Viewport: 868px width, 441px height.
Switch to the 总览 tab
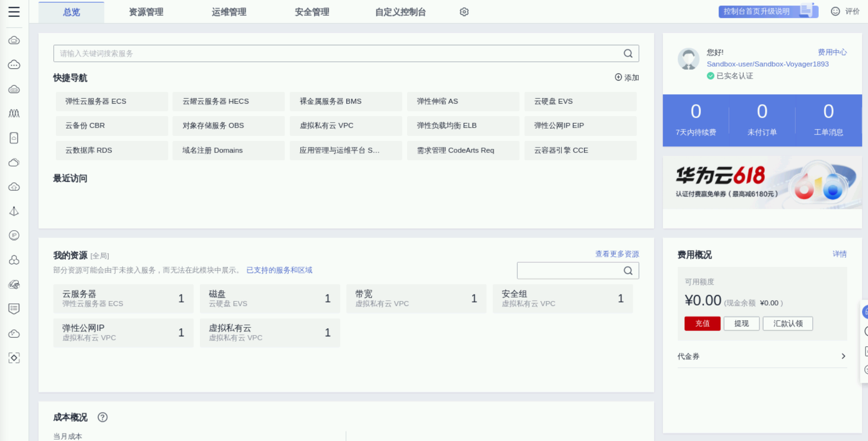click(x=71, y=12)
